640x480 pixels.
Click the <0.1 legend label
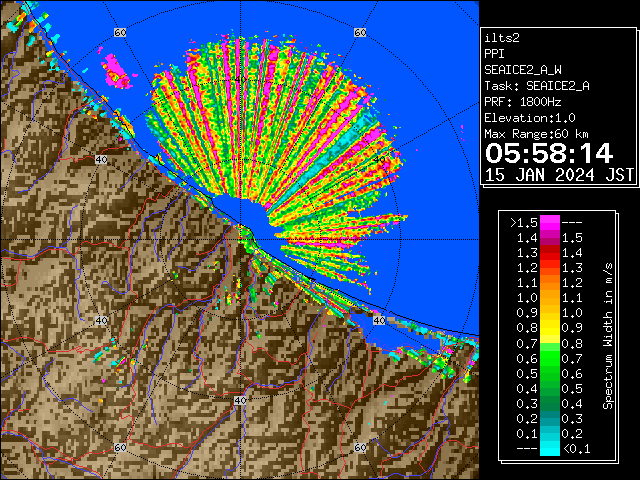point(576,449)
